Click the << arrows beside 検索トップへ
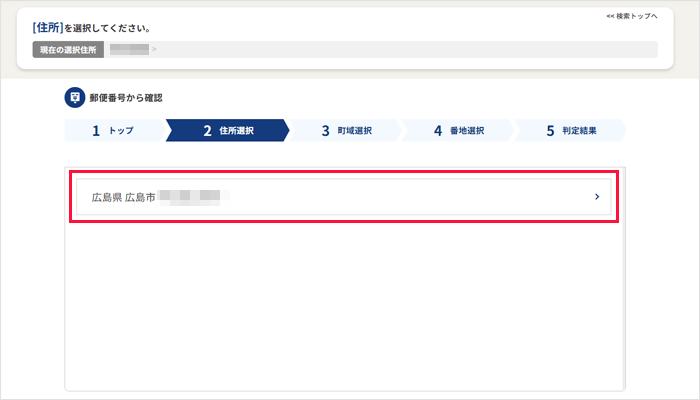 point(610,16)
